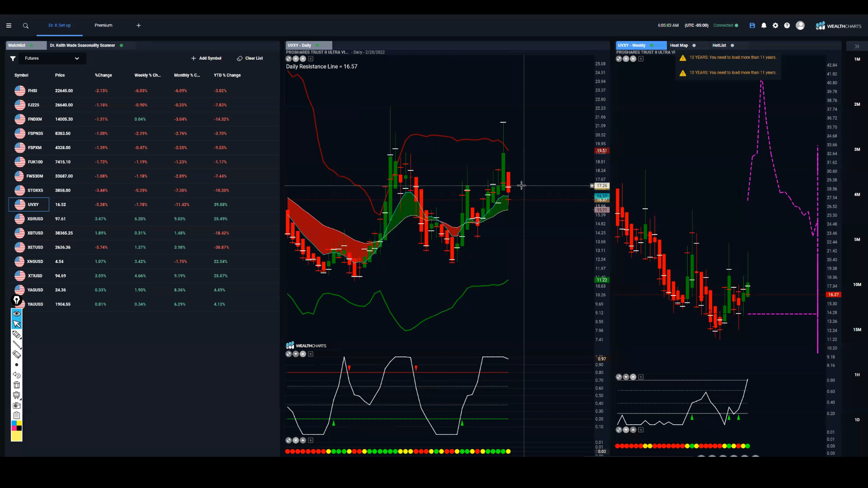
Task: Select the 10M timeframe button
Action: click(x=857, y=285)
